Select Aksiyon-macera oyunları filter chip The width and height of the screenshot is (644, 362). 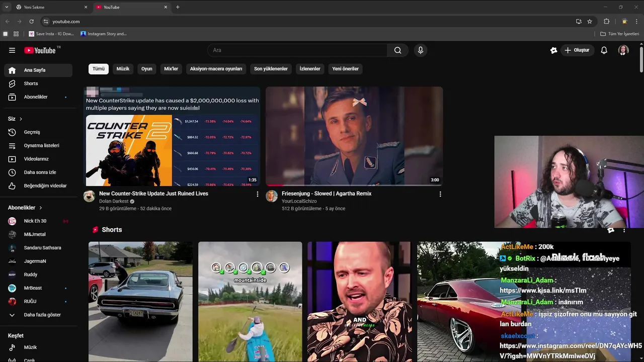216,69
